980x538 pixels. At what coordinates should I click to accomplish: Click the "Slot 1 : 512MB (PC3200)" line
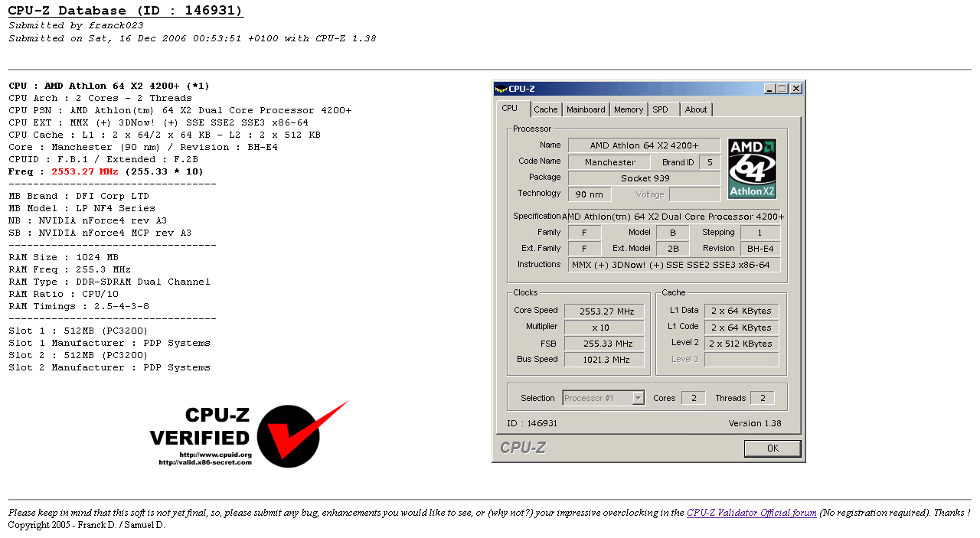(78, 331)
